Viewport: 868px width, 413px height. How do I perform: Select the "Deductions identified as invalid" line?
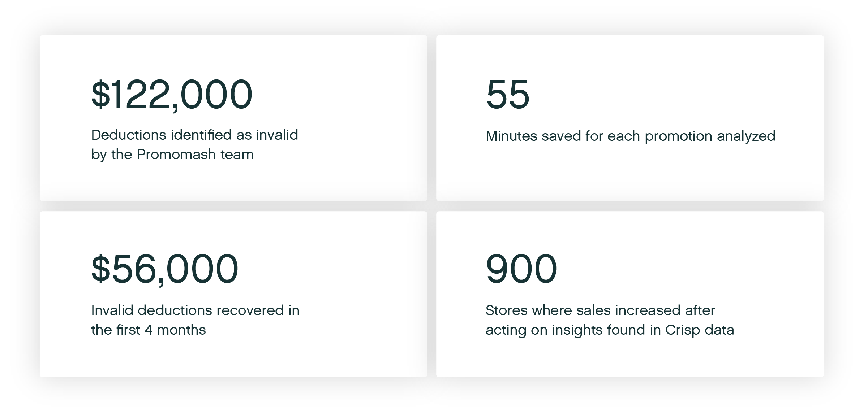[194, 135]
